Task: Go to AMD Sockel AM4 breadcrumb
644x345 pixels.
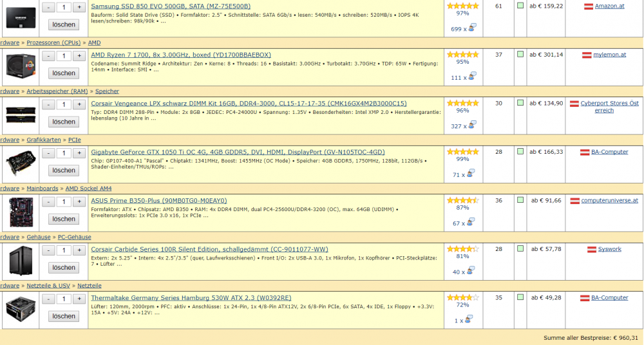Action: (x=88, y=189)
